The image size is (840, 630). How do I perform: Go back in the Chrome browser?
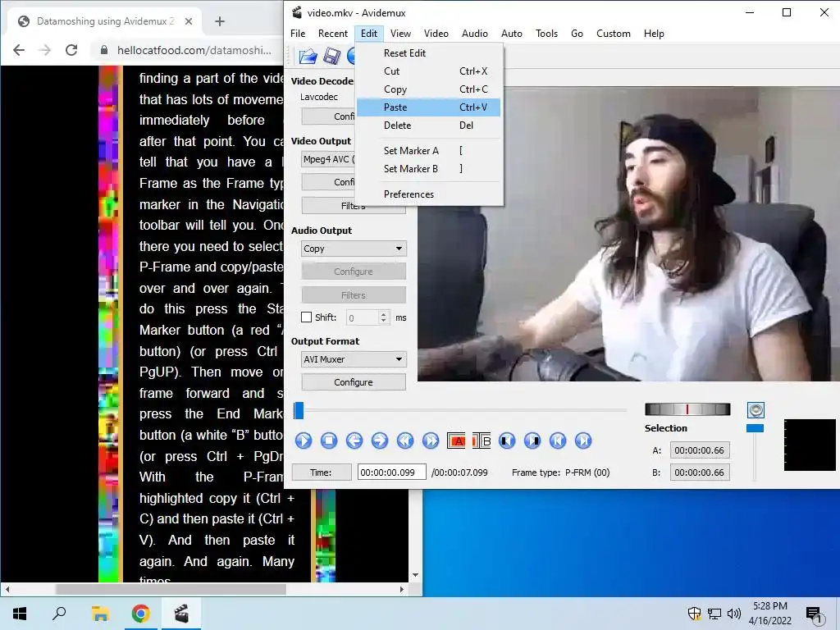click(19, 50)
